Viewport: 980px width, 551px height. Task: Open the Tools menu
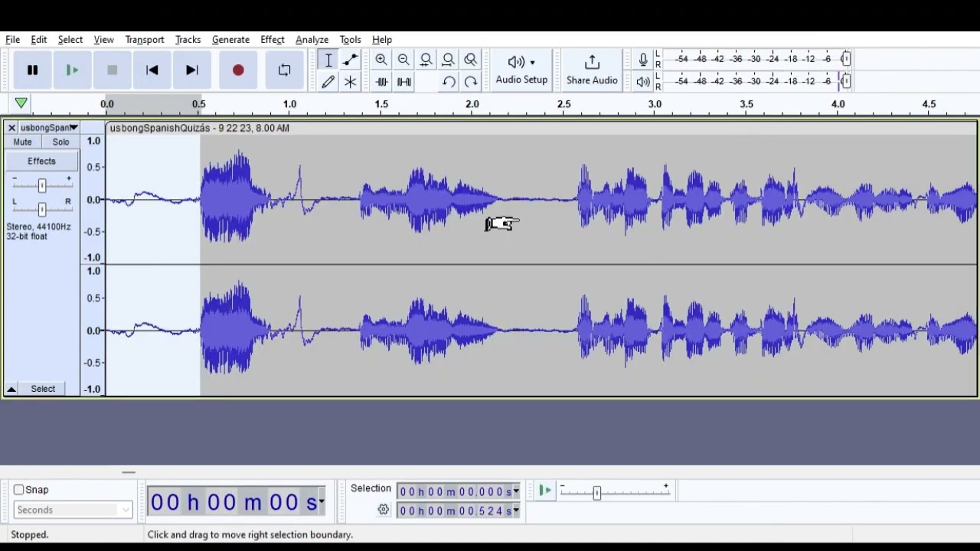click(350, 40)
